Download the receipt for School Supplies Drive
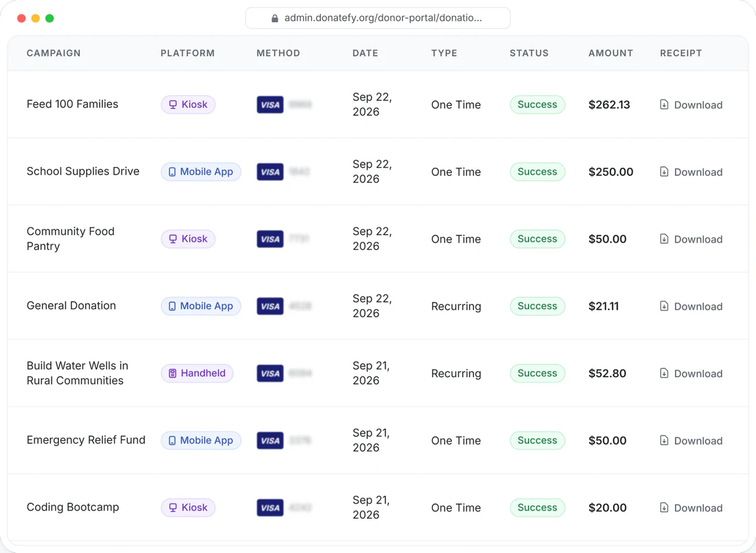Screen dimensions: 756x553 click(x=691, y=172)
